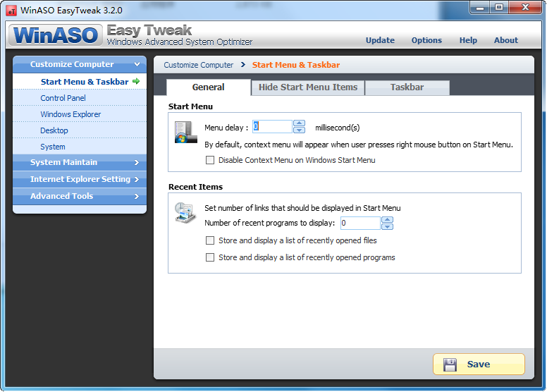Collapse the Customize Computer section
This screenshot has height=392, width=547.
80,64
